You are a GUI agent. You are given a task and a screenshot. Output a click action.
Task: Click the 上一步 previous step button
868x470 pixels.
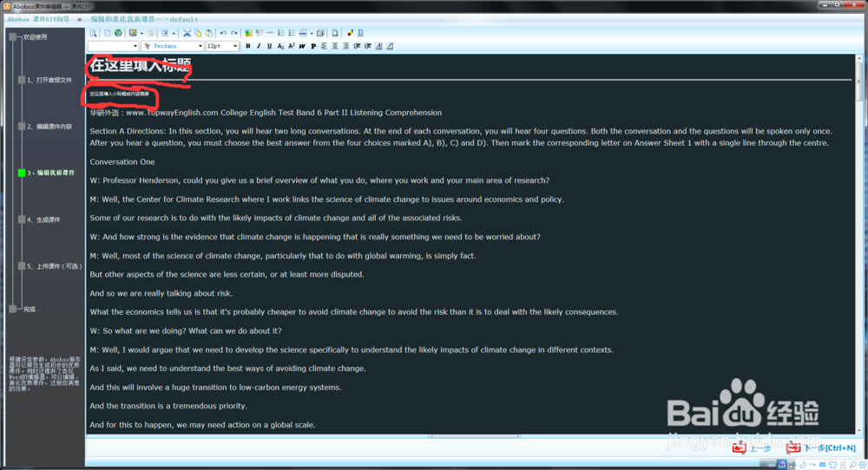tap(752, 447)
